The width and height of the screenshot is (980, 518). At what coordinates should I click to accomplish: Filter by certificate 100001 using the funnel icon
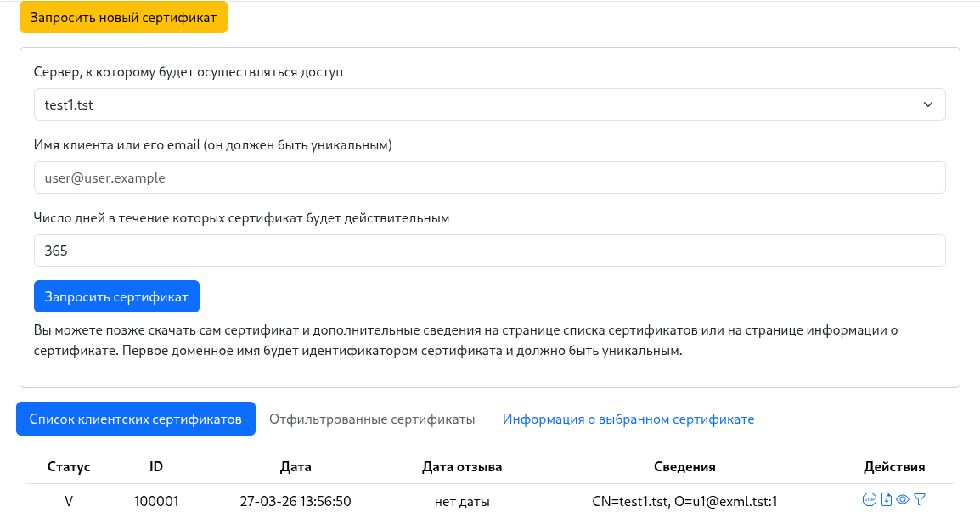(x=920, y=498)
